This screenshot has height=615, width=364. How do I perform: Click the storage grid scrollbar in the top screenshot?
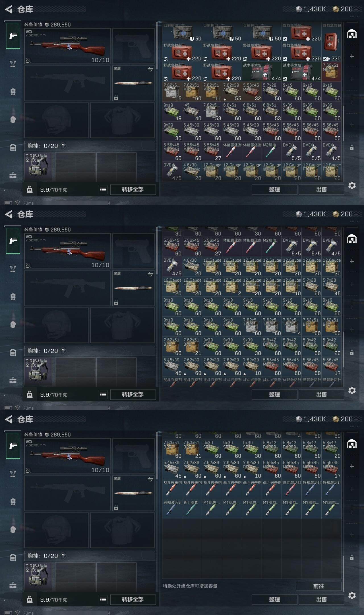click(x=344, y=123)
